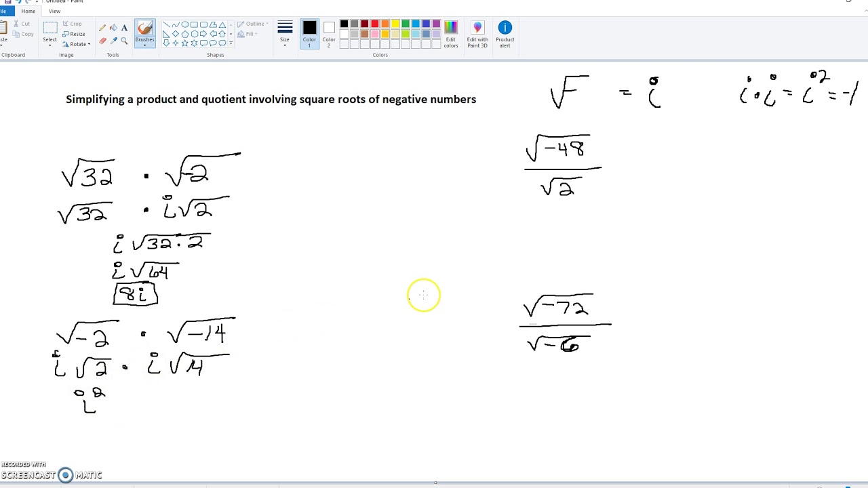Open the shape Outline dropdown

click(253, 24)
